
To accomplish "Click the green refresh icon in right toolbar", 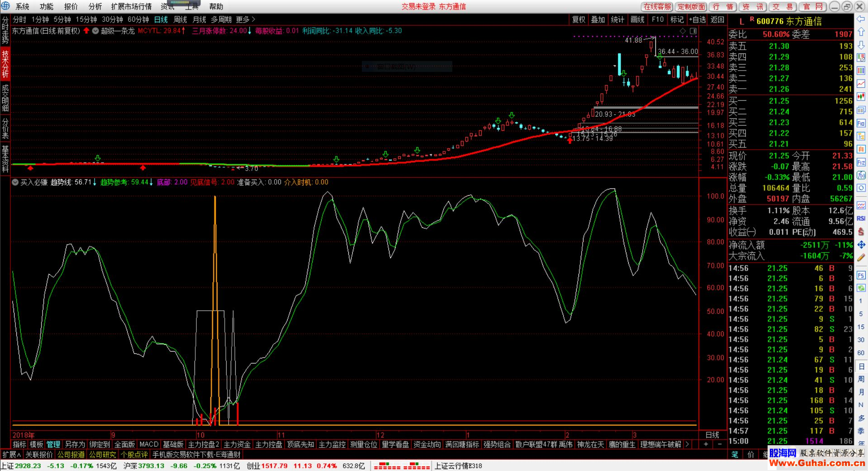I will [x=861, y=288].
